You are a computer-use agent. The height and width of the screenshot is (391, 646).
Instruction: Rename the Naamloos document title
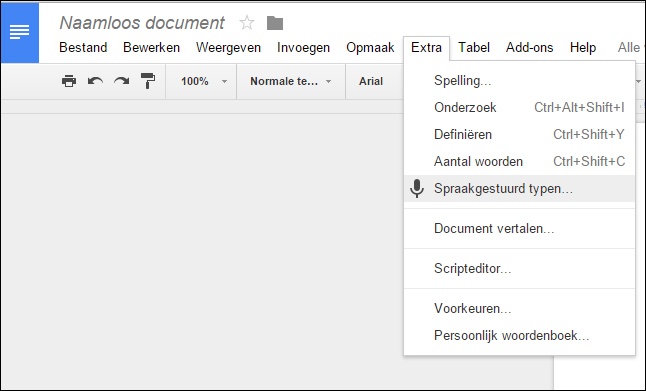pos(142,23)
